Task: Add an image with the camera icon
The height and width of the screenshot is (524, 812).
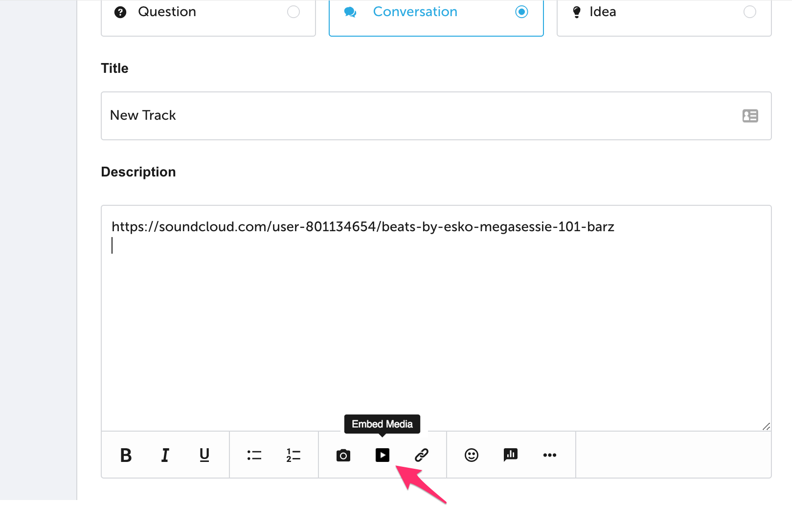Action: point(343,456)
